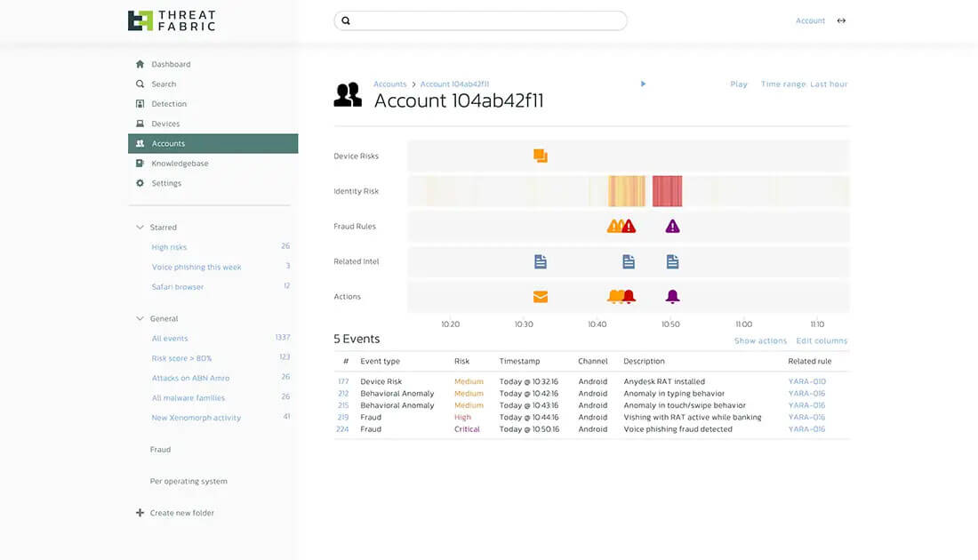
Task: Click the red warning triangle in Fraud Rules
Action: coord(629,226)
